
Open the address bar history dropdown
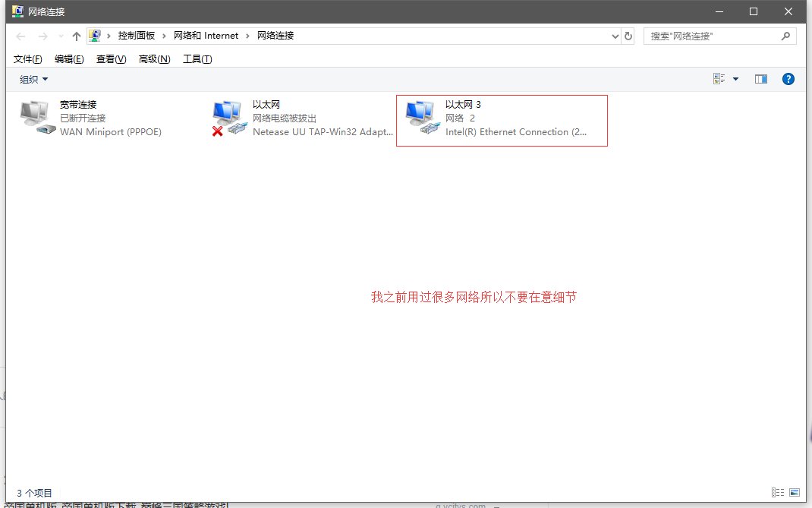pos(615,35)
